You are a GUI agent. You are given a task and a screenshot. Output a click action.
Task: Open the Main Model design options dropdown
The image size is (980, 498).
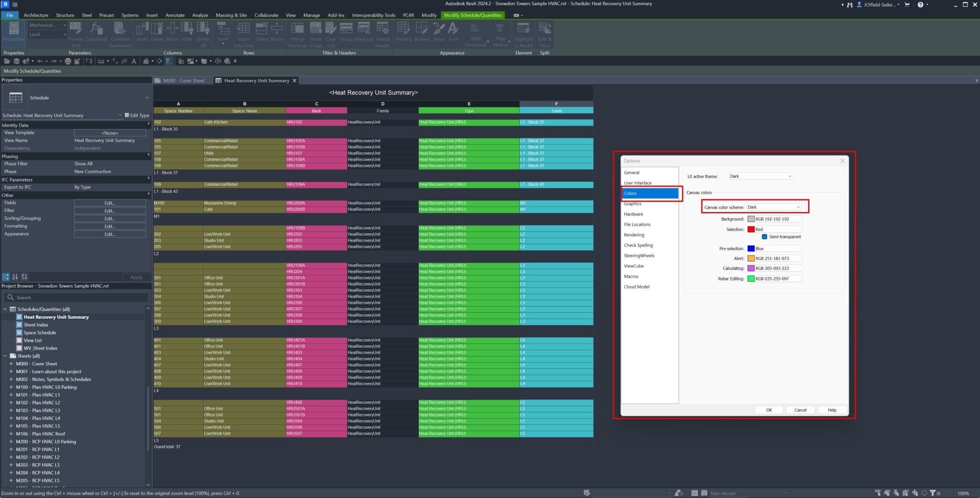coord(749,493)
